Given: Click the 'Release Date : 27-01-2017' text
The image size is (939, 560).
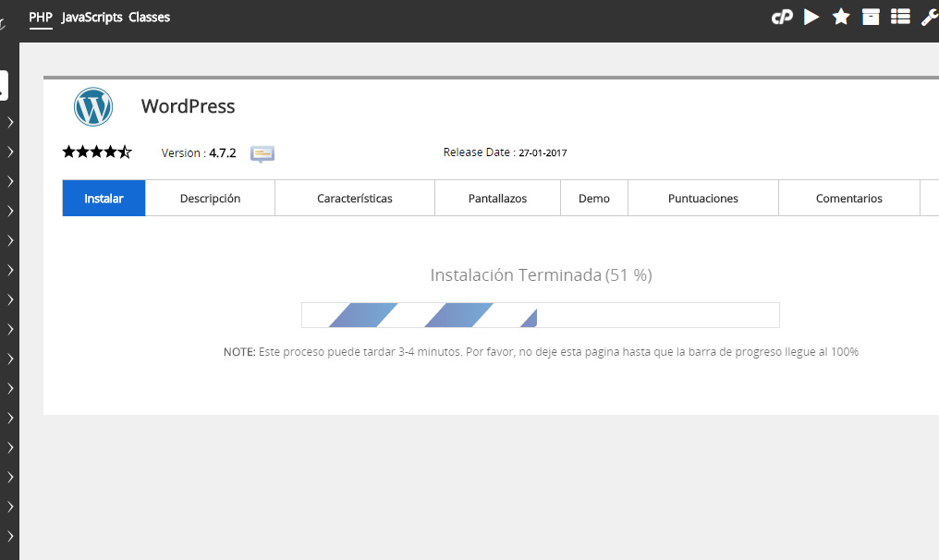Looking at the screenshot, I should (505, 152).
